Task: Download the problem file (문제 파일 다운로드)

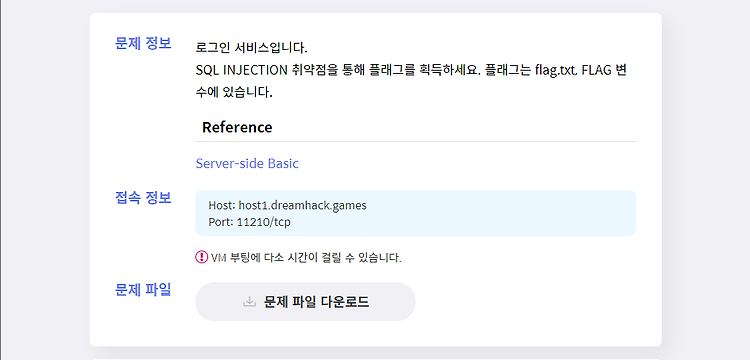Action: 305,302
